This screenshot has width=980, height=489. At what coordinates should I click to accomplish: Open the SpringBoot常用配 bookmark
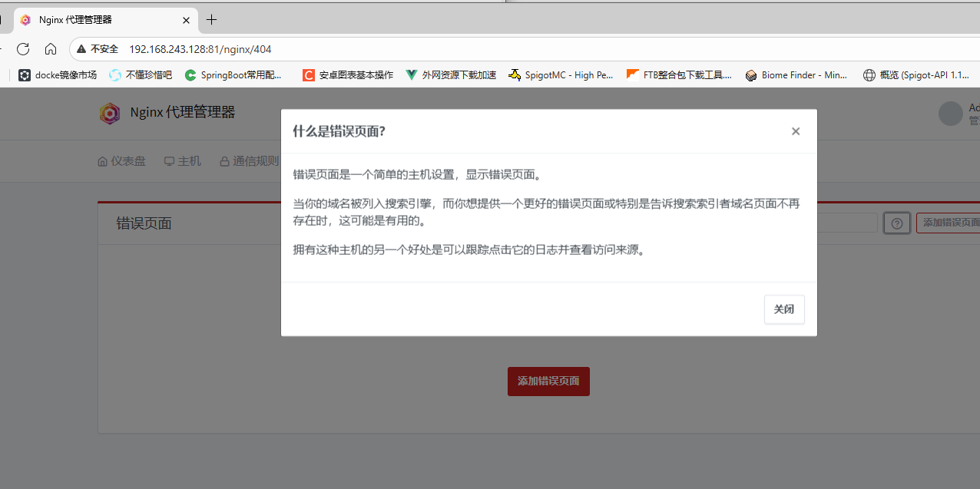click(233, 75)
